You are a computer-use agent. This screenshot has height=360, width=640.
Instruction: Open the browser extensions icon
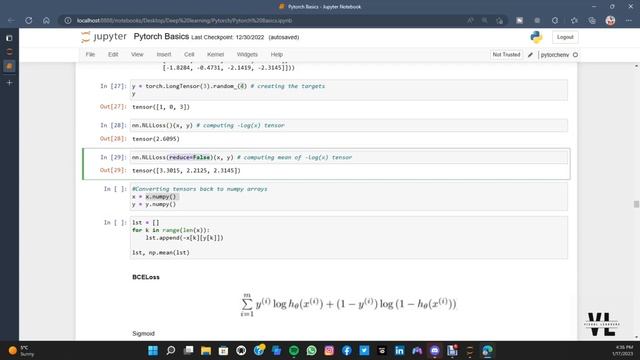(x=555, y=20)
